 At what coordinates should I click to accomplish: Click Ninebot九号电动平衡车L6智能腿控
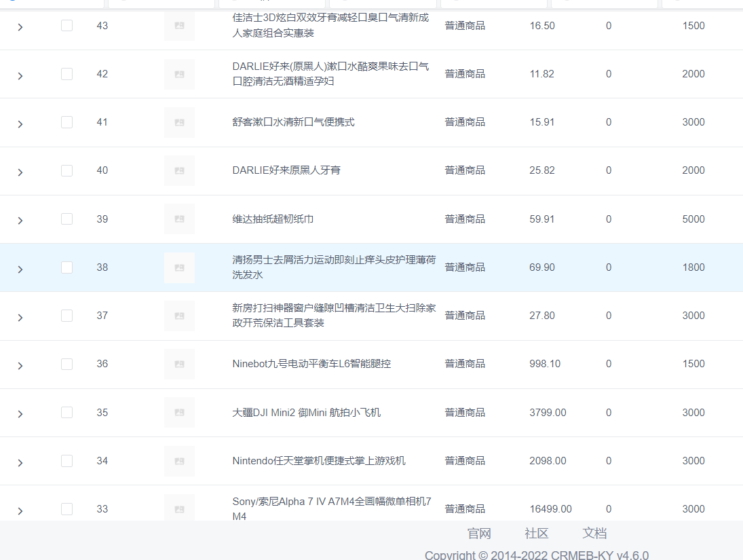(x=312, y=364)
